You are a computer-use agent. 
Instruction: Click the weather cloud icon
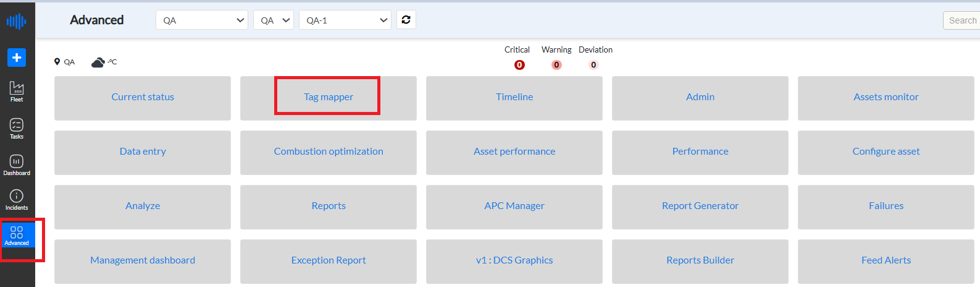coord(98,62)
